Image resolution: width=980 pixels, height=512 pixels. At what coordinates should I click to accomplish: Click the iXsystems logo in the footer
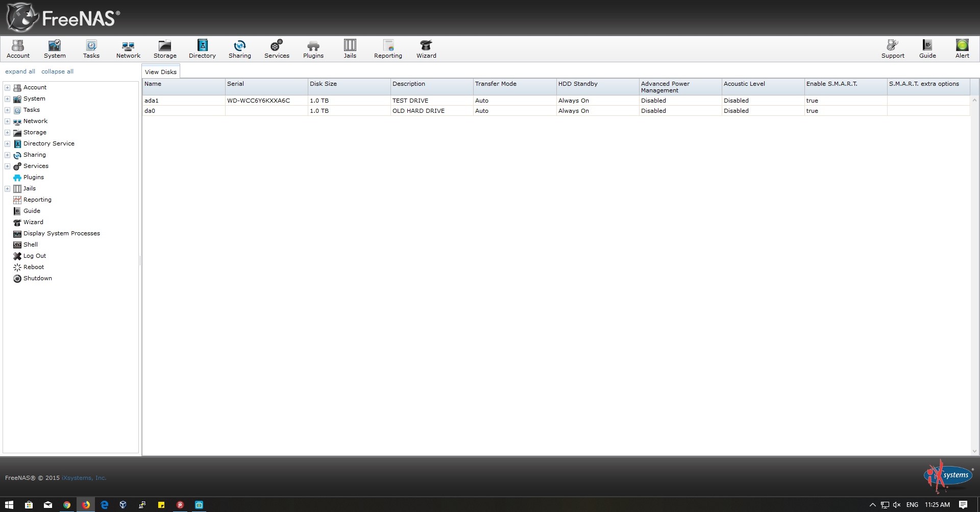click(x=948, y=476)
